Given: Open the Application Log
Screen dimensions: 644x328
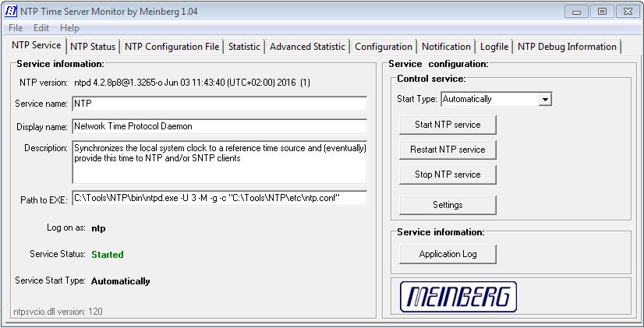Looking at the screenshot, I should coord(448,254).
